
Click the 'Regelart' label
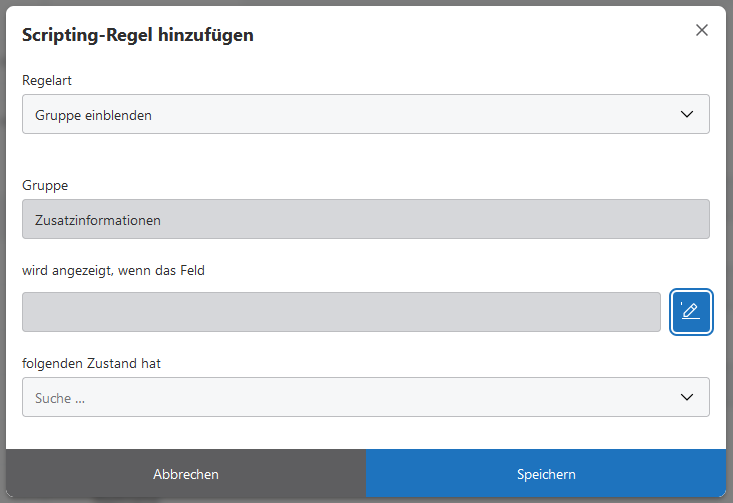point(47,80)
